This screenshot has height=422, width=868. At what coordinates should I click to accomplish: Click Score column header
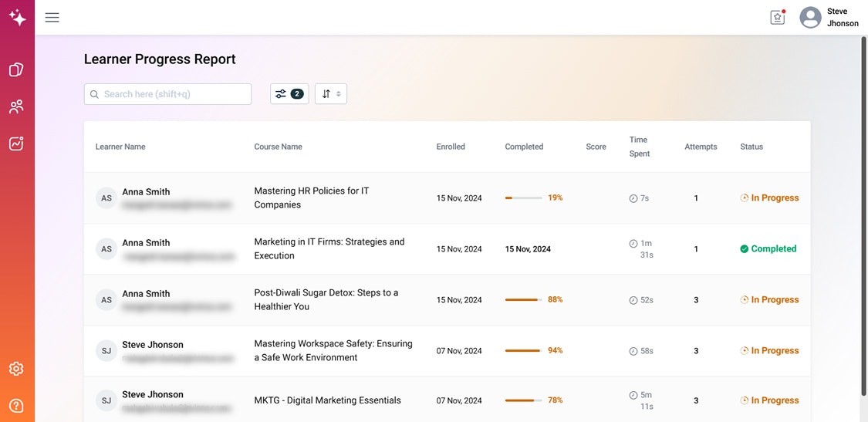click(596, 147)
